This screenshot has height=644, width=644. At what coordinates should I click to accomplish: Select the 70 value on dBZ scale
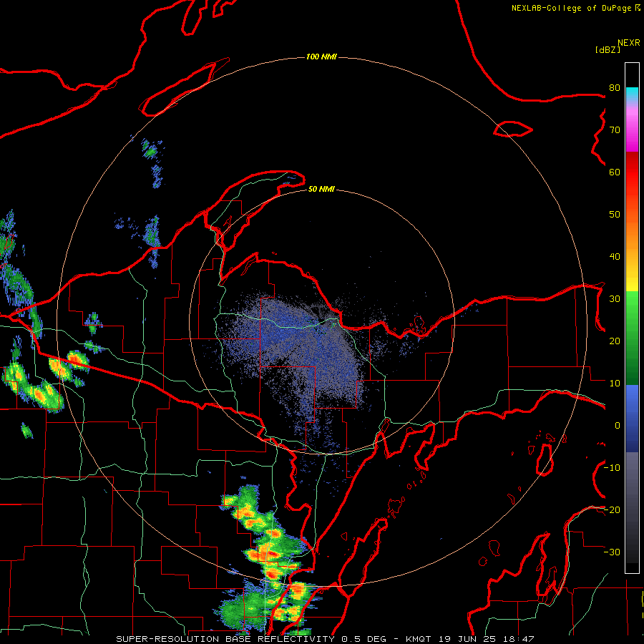615,130
